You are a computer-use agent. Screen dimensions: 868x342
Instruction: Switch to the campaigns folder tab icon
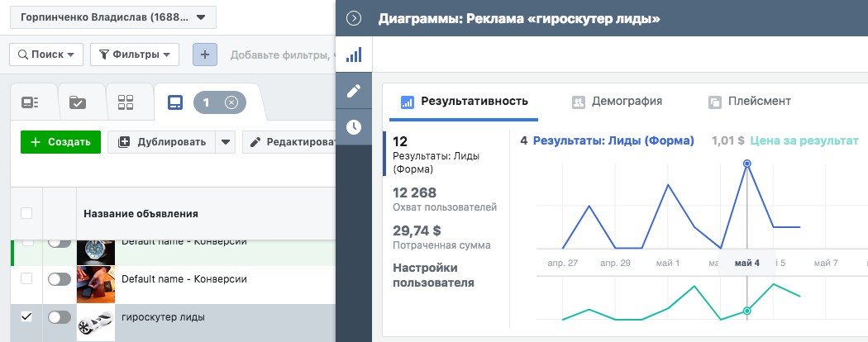point(78,102)
